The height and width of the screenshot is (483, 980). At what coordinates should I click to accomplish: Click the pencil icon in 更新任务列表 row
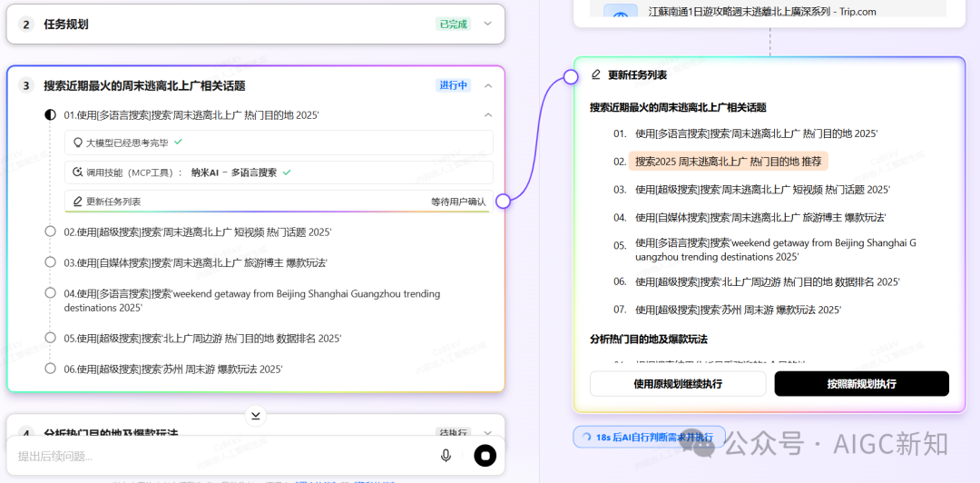(78, 202)
